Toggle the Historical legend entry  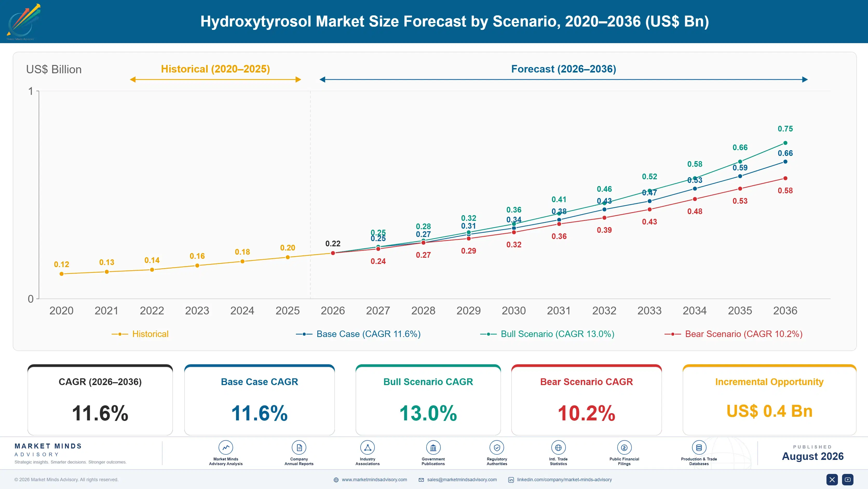tap(140, 334)
